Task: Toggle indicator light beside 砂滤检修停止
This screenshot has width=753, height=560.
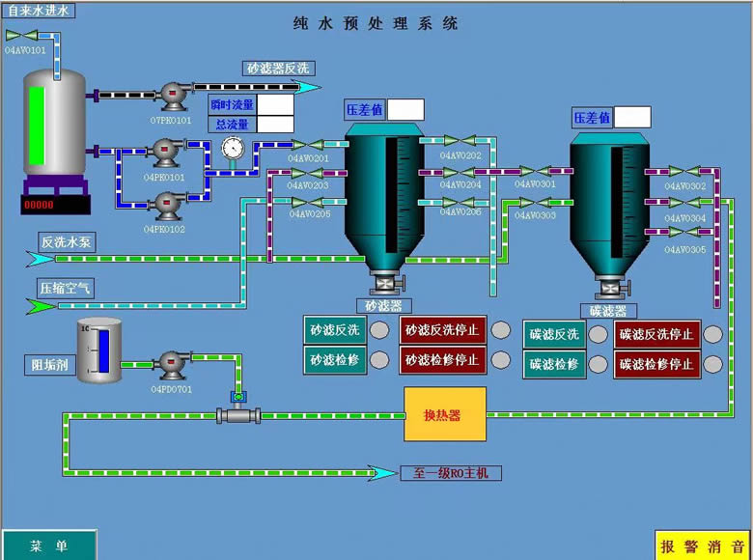Action: [499, 360]
